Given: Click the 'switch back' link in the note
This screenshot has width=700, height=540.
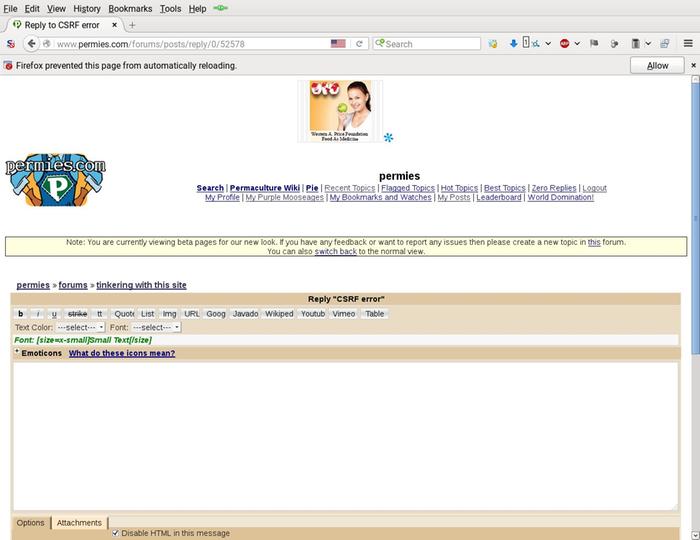Looking at the screenshot, I should tap(335, 252).
